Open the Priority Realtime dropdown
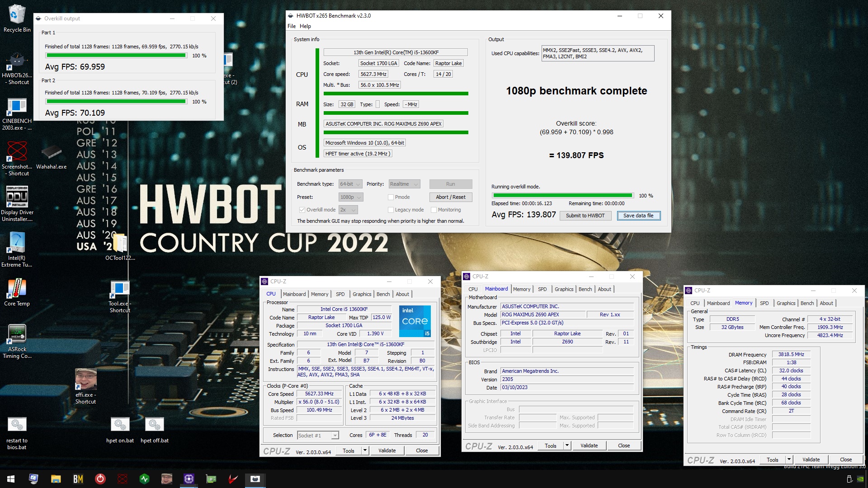 (404, 184)
